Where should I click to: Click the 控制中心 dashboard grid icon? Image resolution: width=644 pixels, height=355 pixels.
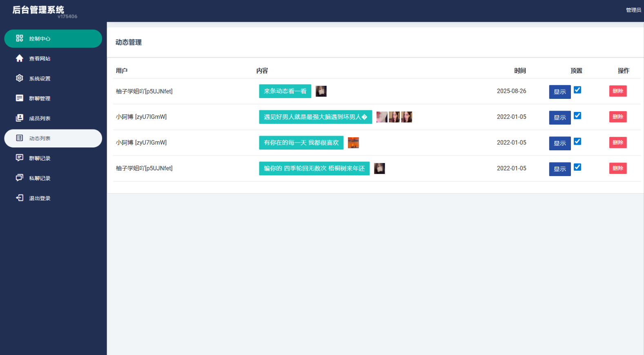point(19,38)
